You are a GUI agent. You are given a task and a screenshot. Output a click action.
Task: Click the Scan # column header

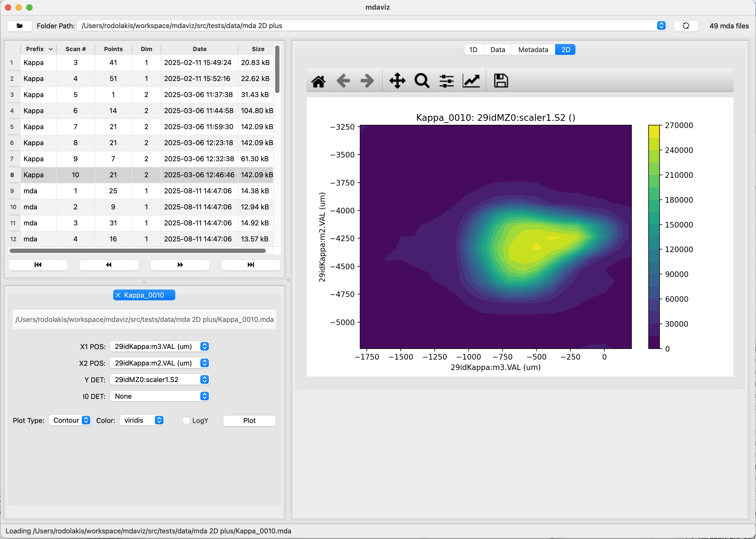(76, 49)
